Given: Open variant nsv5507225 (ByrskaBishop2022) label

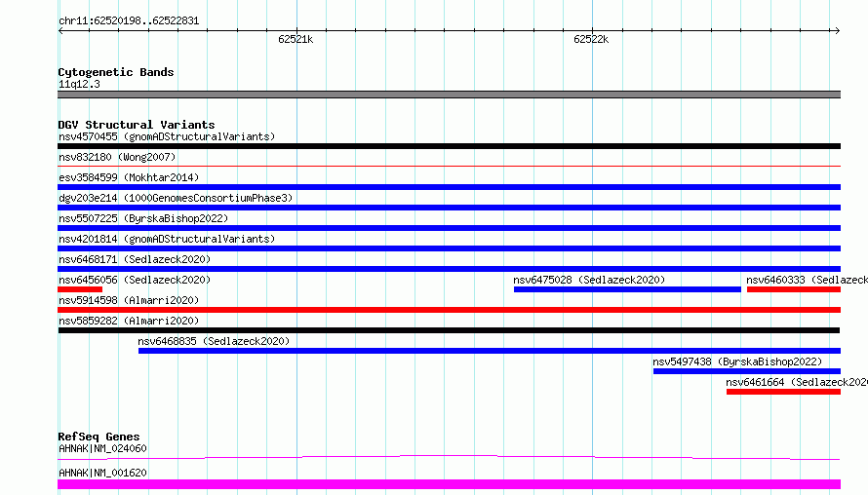Looking at the screenshot, I should point(143,218).
